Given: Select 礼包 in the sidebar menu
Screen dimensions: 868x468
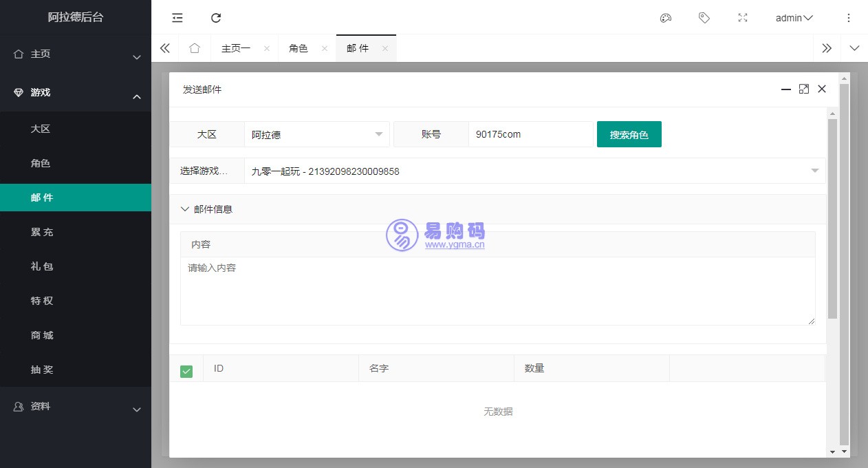Looking at the screenshot, I should 42,266.
